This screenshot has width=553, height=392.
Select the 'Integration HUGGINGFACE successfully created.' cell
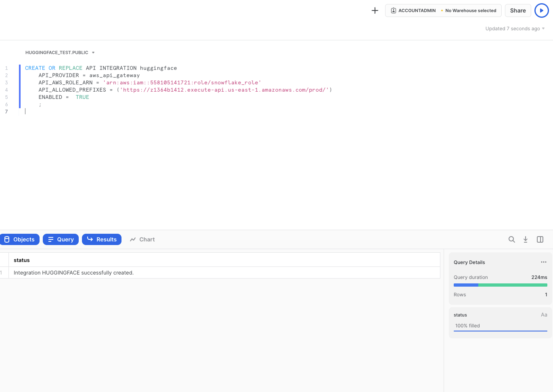coord(224,273)
